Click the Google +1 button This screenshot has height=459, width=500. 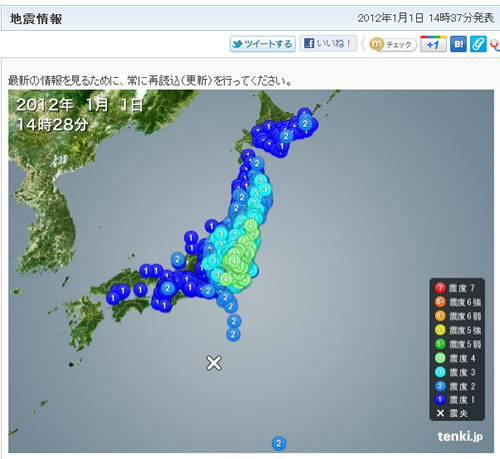pos(433,44)
